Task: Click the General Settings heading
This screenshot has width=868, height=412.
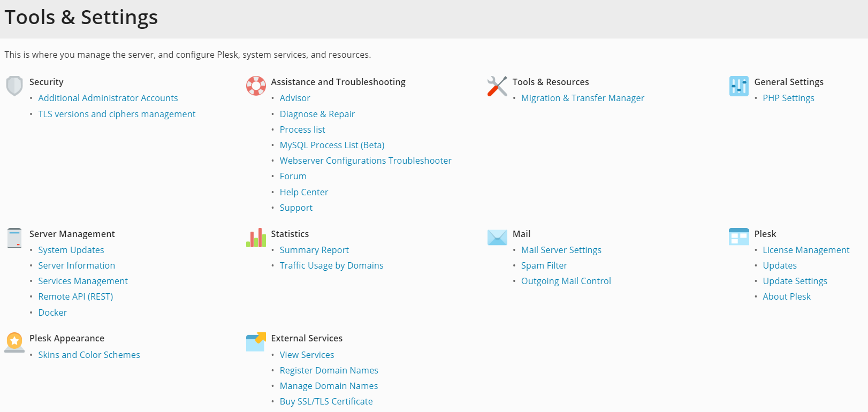Action: 789,82
